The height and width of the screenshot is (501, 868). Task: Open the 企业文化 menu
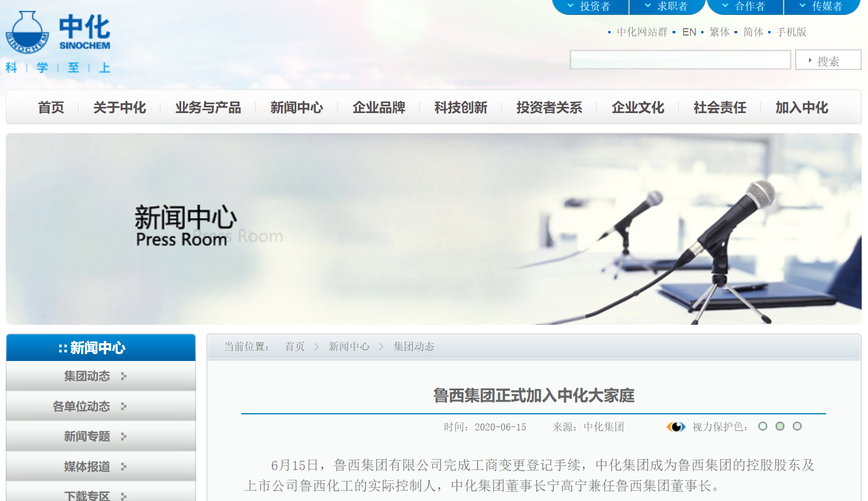tap(638, 107)
